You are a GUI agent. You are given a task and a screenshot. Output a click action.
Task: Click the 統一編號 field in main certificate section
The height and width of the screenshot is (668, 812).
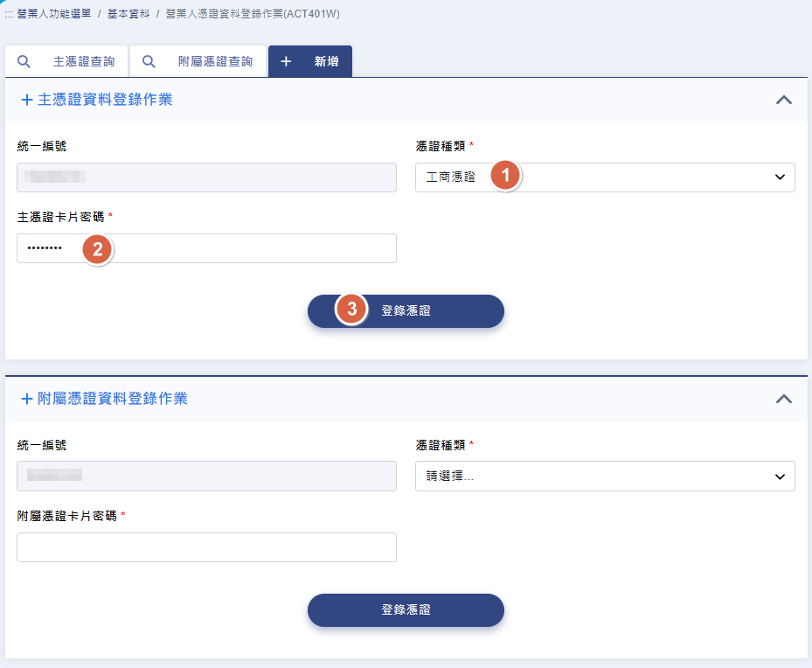point(206,177)
